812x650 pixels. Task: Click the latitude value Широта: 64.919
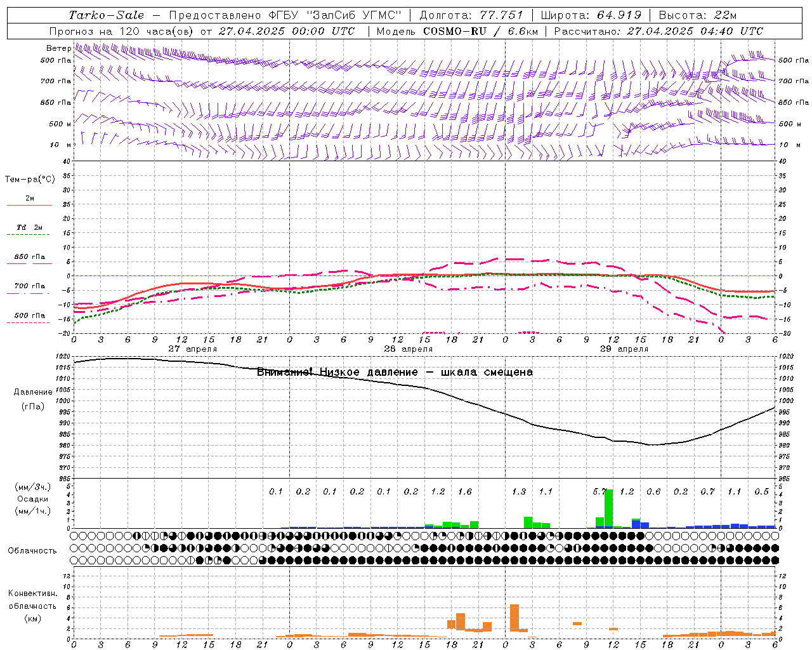tap(591, 15)
